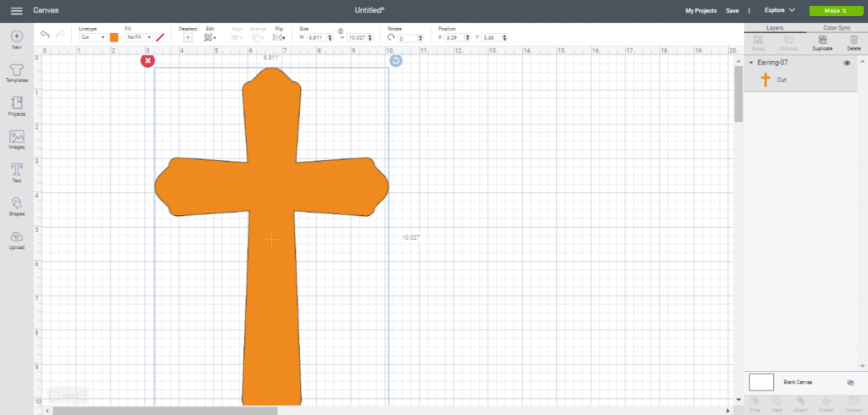Click the Rotate angle input field
The width and height of the screenshot is (868, 415).
tap(408, 38)
